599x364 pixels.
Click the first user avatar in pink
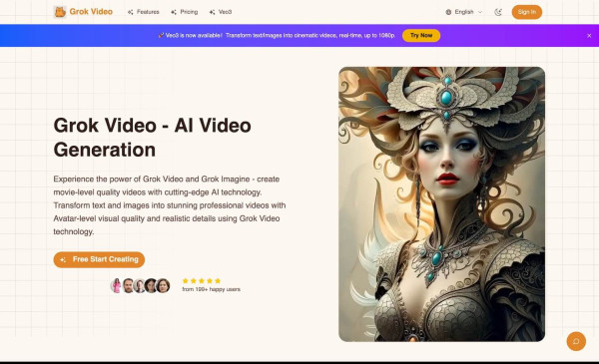click(116, 285)
